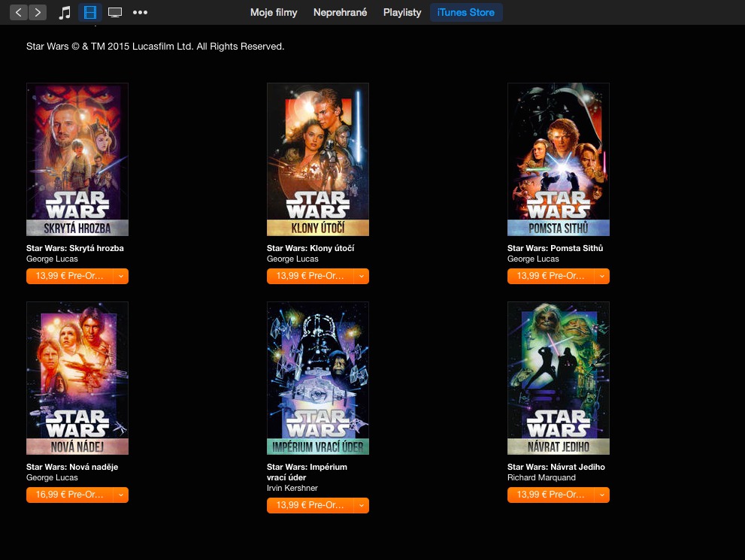Open the Star Wars: Nová naděje title link
745x560 pixels.
(x=72, y=467)
